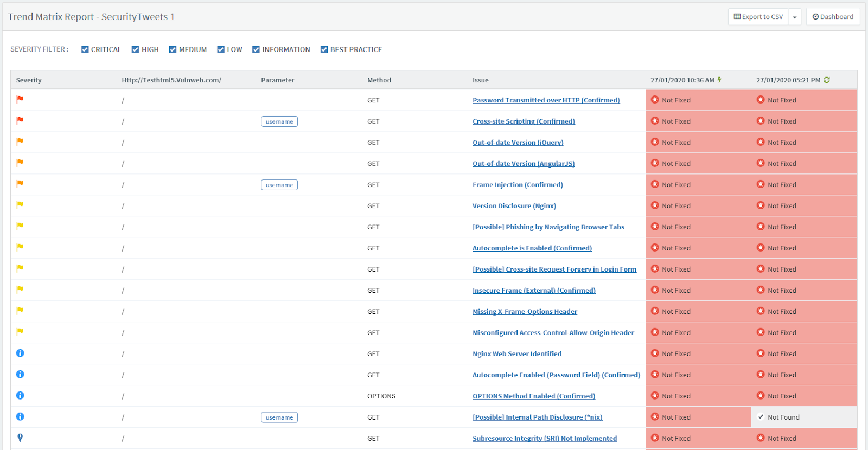Click the 10:36 AM Not Fixed icon for Password Transmitted
The width and height of the screenshot is (868, 450).
pos(655,100)
